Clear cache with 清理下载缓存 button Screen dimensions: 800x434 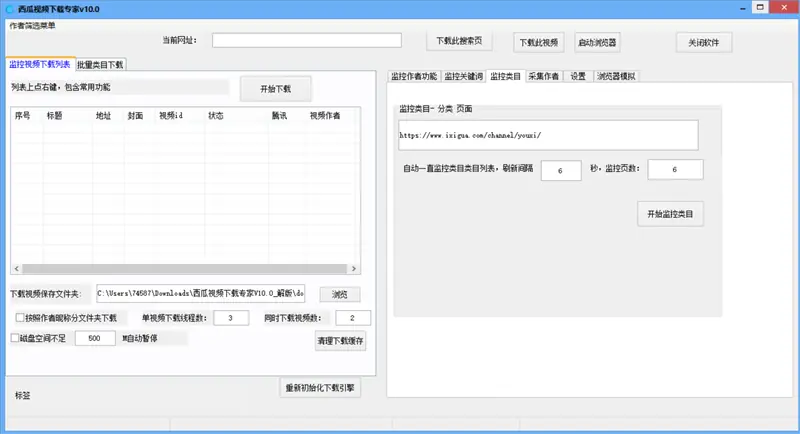point(340,341)
